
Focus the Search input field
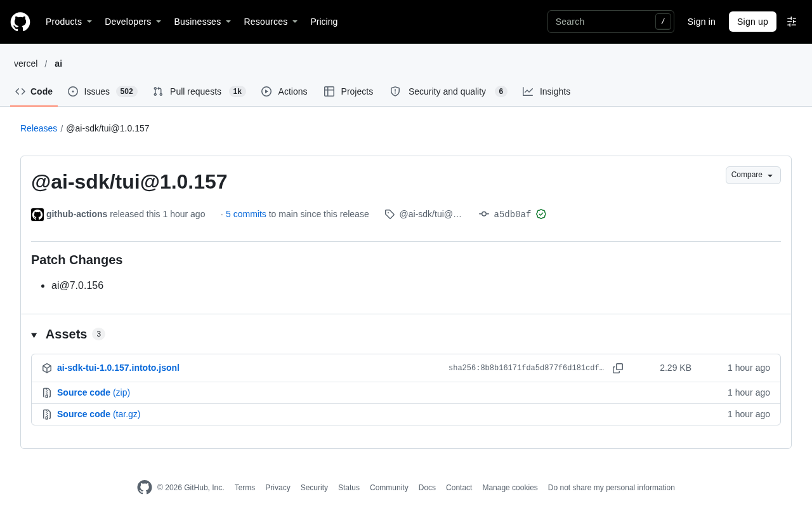610,22
